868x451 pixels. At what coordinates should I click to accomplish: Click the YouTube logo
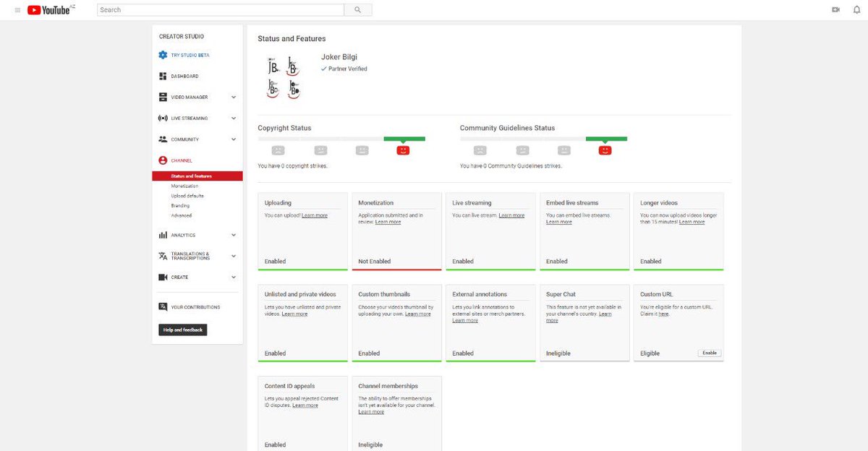tap(47, 10)
